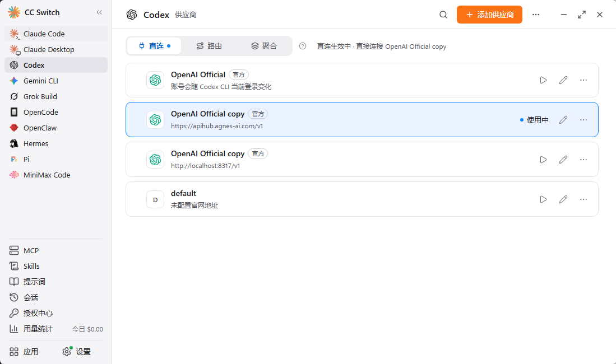Screen dimensions: 616x364
Task: Click the help question-mark icon
Action: click(x=303, y=46)
